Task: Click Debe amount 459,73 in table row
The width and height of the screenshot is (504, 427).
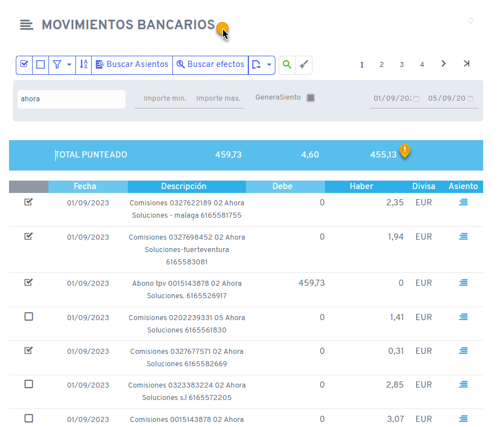Action: click(311, 283)
